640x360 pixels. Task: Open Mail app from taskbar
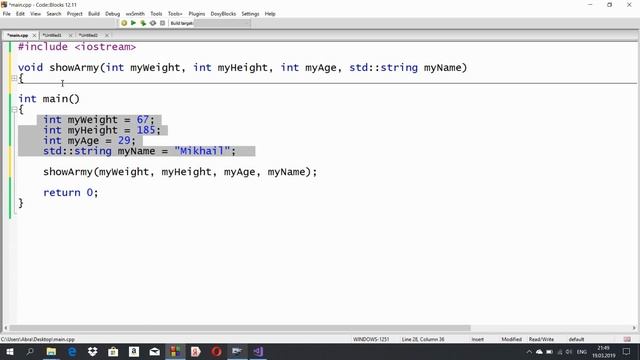[x=155, y=352]
